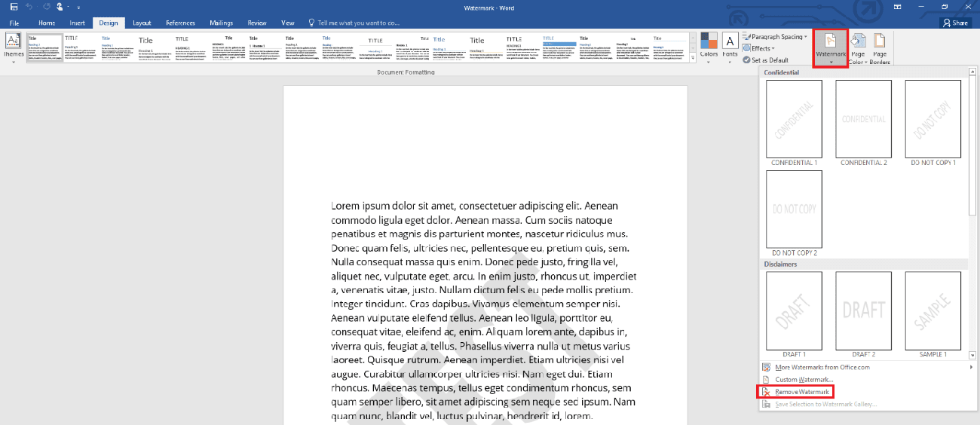Image resolution: width=980 pixels, height=425 pixels.
Task: Expand the Effects dropdown
Action: (758, 48)
